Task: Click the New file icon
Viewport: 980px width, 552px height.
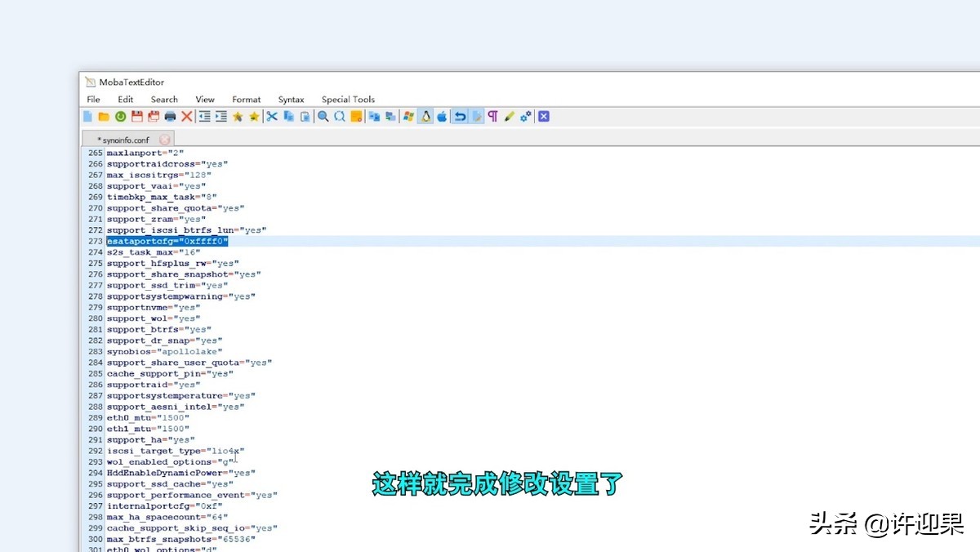Action: [x=87, y=117]
